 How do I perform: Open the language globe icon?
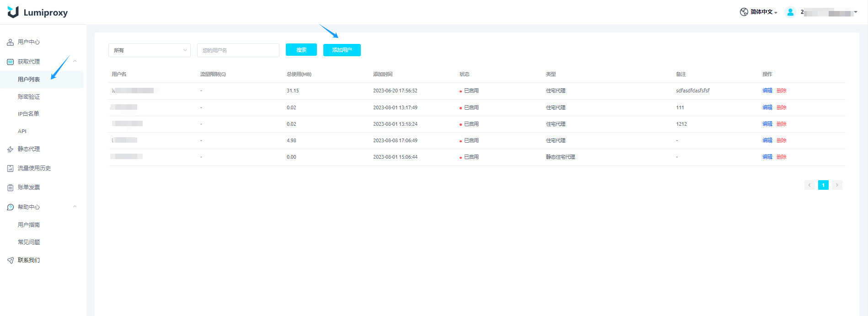coord(744,12)
